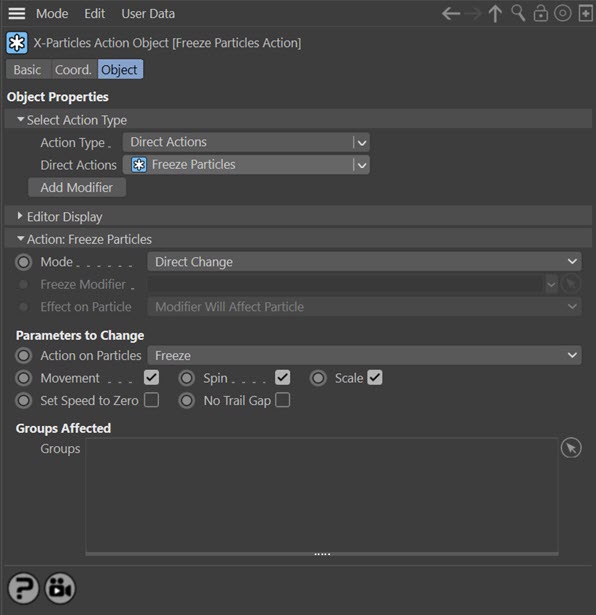Click the Object Properties heading
The width and height of the screenshot is (596, 615).
(x=58, y=97)
